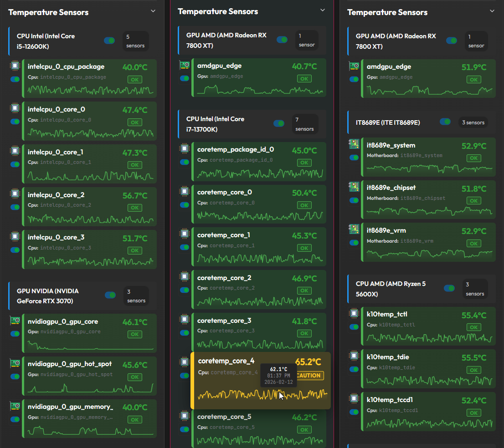Click the motherboard icon beside it8689e_system
The image size is (504, 448).
tap(354, 144)
